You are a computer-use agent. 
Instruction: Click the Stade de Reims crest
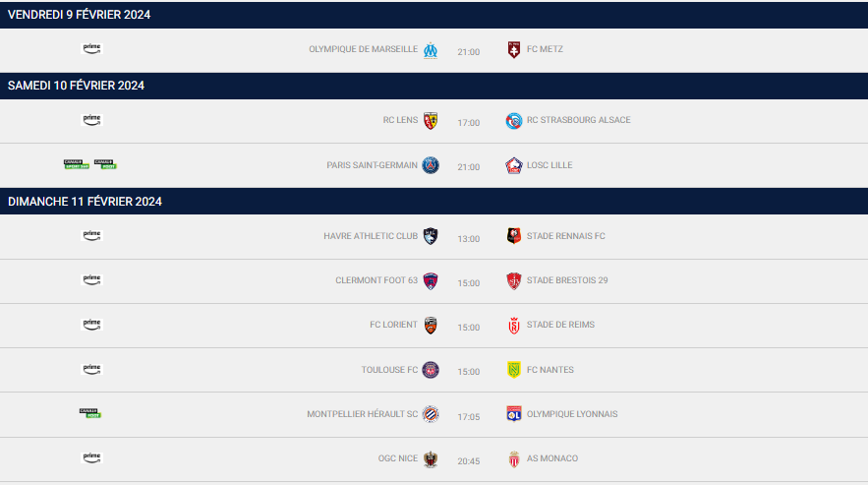coord(513,325)
